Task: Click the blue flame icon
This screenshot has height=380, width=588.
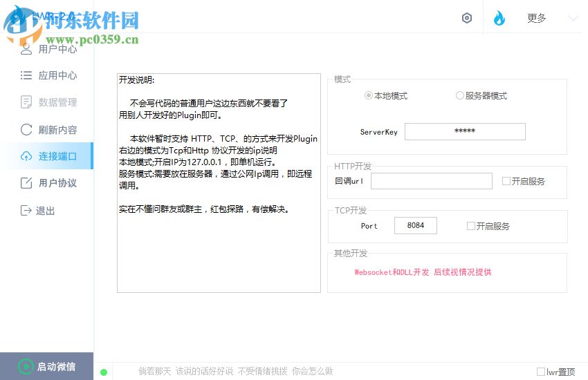Action: pos(499,17)
